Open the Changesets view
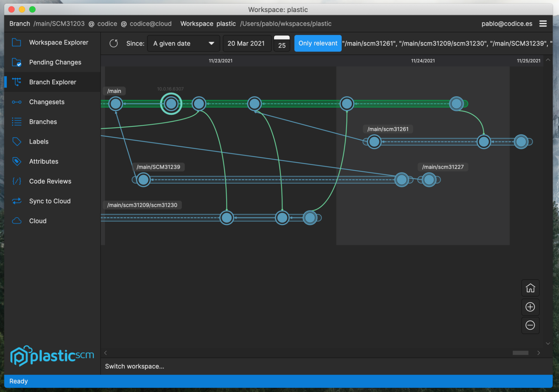This screenshot has width=559, height=392. [47, 102]
